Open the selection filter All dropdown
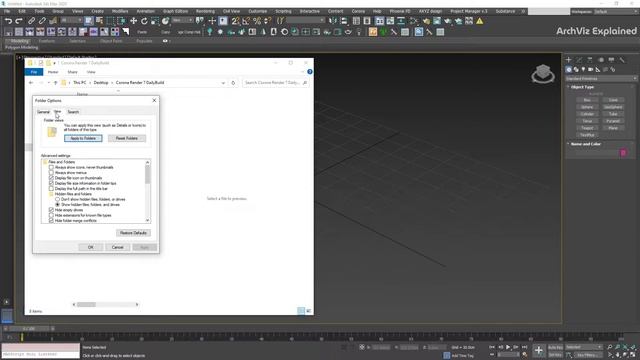This screenshot has width=640, height=360. coord(71,20)
